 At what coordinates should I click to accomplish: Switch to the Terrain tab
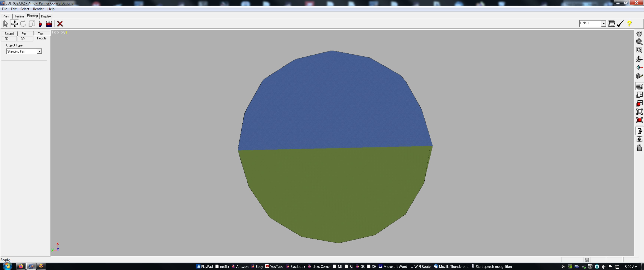tap(19, 16)
